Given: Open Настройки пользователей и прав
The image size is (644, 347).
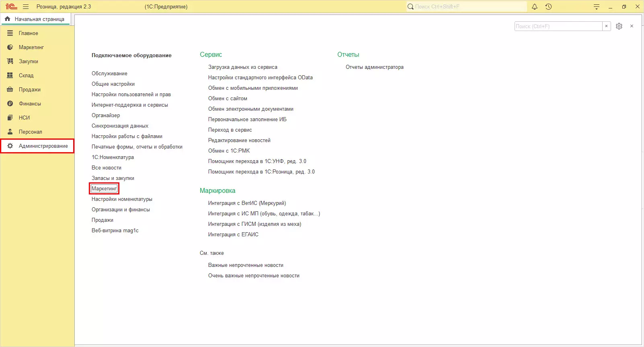Looking at the screenshot, I should (x=131, y=95).
